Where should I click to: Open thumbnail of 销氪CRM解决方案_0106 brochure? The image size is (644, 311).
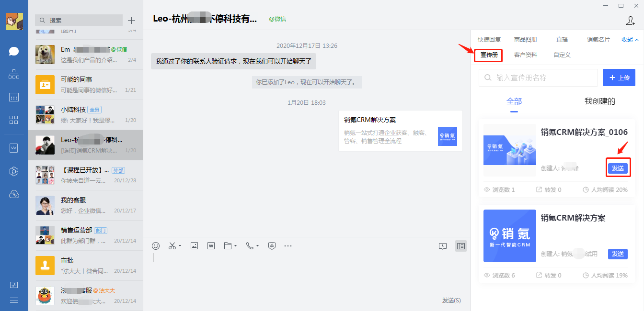(510, 151)
